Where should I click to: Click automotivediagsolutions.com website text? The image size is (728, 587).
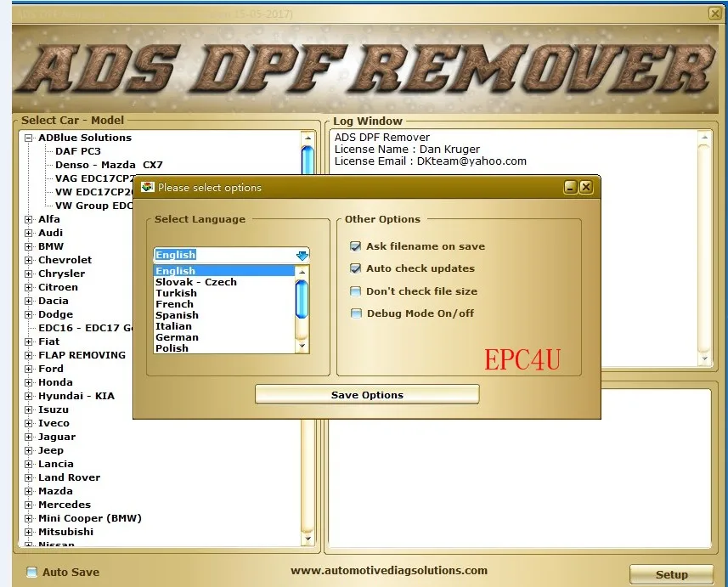click(389, 570)
